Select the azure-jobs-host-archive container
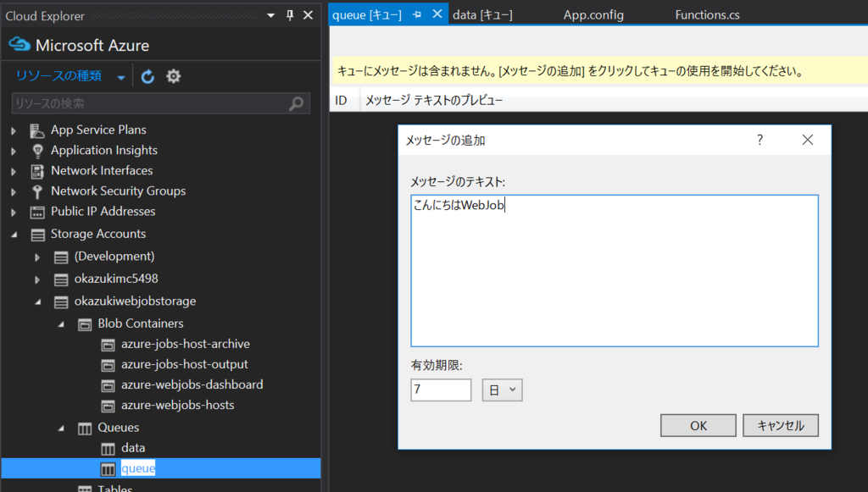The height and width of the screenshot is (492, 868). click(186, 344)
